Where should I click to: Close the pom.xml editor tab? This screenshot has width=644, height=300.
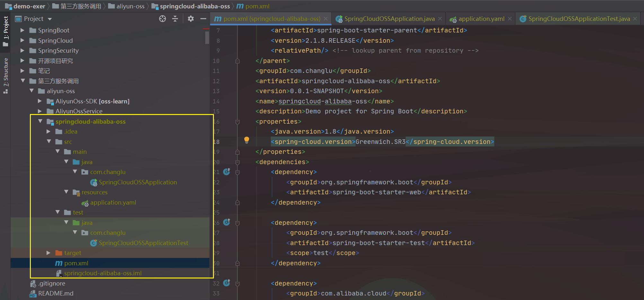tap(326, 19)
